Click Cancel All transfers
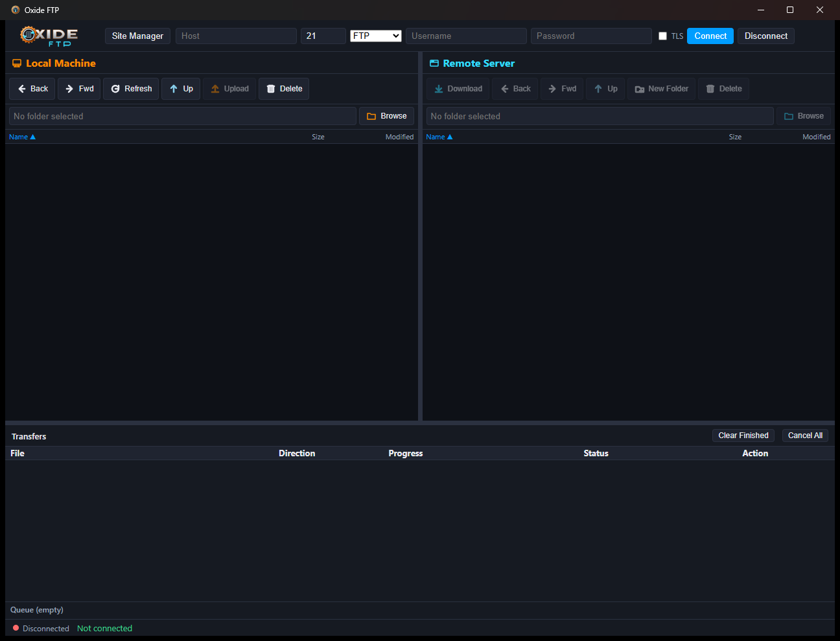The width and height of the screenshot is (840, 641). point(805,436)
